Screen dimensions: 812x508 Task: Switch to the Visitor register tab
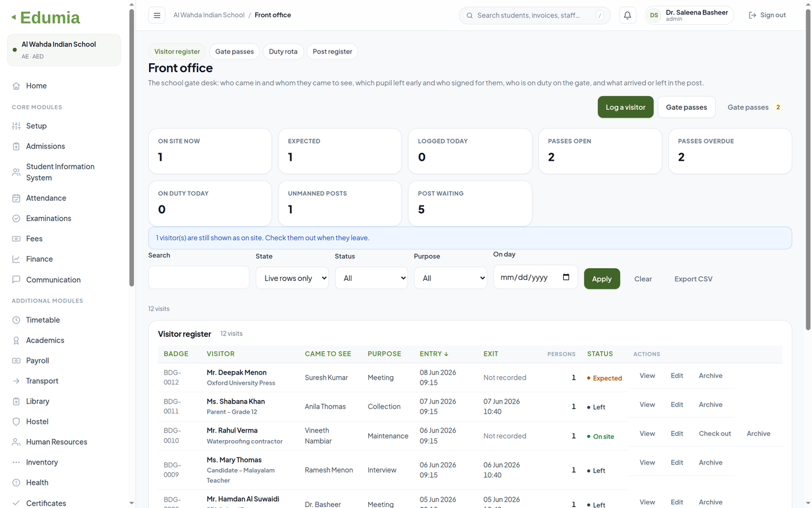click(177, 52)
